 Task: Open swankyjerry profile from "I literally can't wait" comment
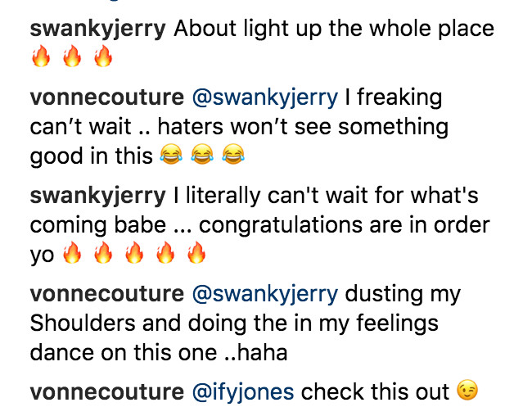97,196
